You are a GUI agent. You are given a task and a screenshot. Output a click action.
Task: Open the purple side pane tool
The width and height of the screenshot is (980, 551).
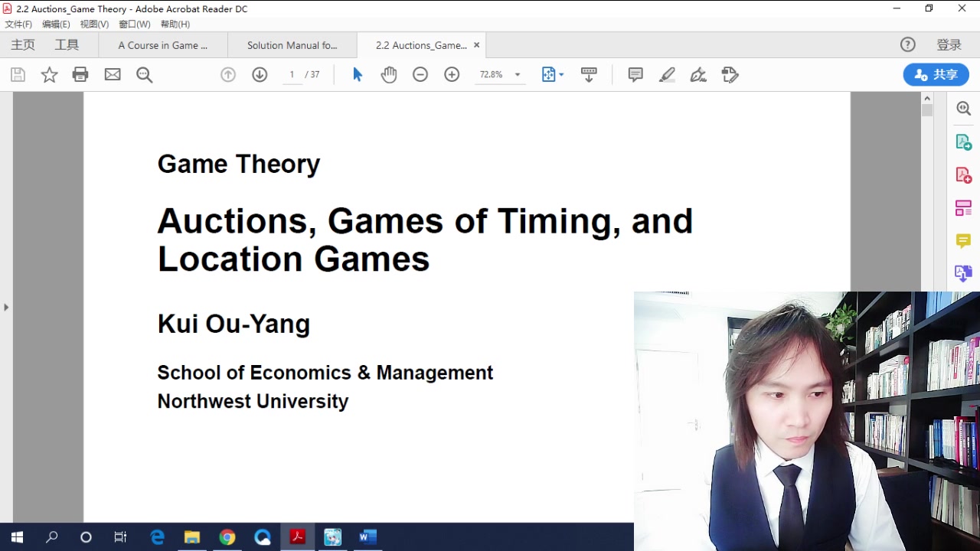click(x=964, y=273)
